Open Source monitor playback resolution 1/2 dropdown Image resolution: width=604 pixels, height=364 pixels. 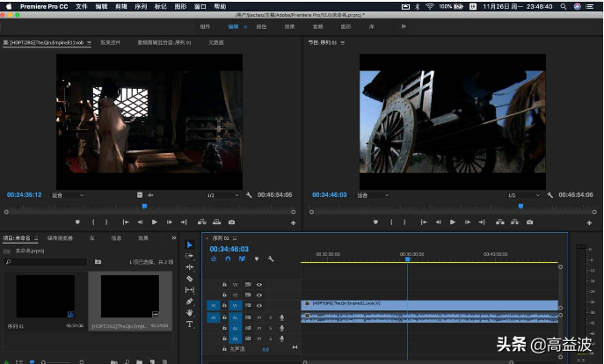coord(222,195)
